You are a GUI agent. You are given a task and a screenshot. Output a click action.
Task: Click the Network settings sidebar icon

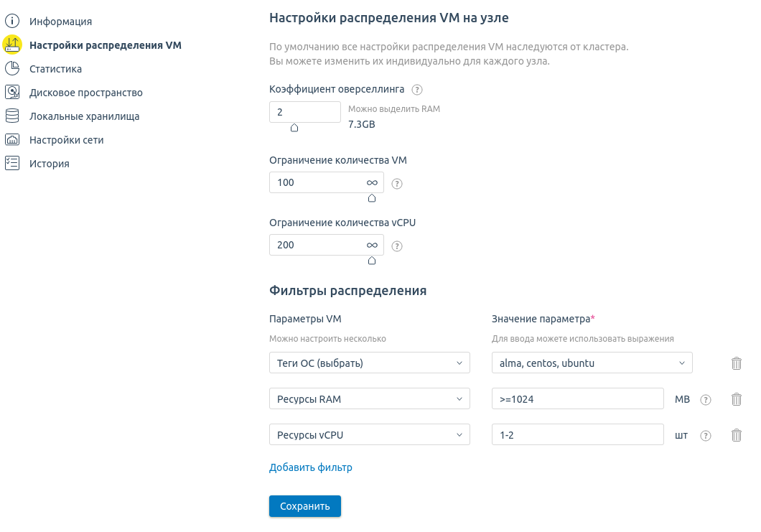pyautogui.click(x=12, y=140)
